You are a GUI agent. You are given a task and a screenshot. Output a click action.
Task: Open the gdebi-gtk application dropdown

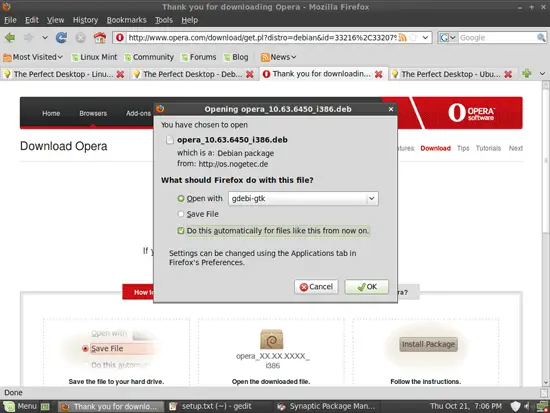point(303,199)
